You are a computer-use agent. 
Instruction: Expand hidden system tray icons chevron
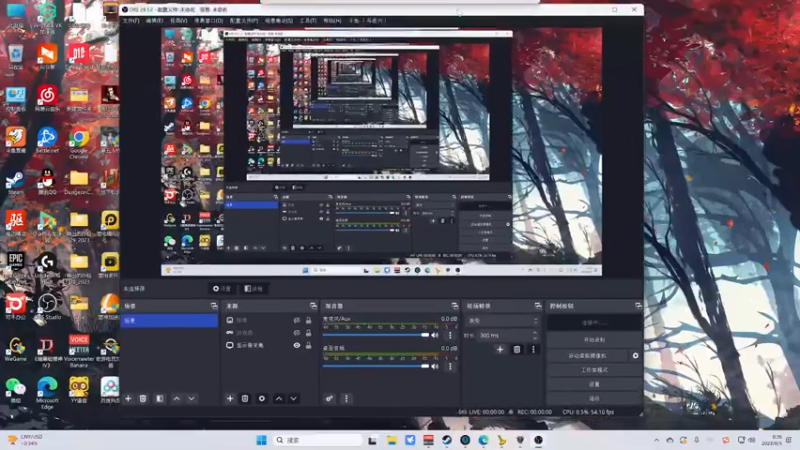click(656, 440)
